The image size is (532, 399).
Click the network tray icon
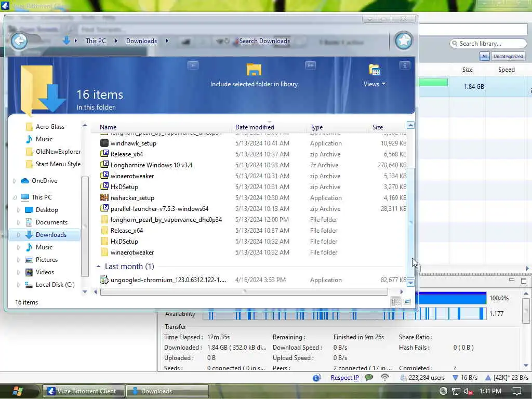click(x=456, y=391)
